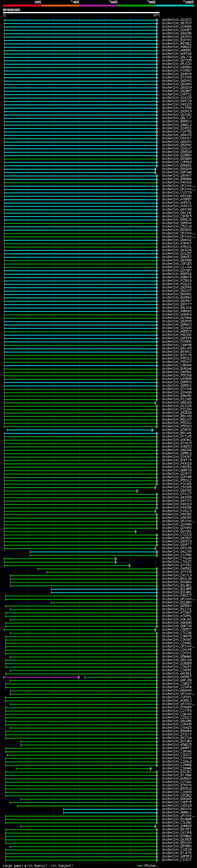Select hit UniRef100_Q42547

coord(177,538)
